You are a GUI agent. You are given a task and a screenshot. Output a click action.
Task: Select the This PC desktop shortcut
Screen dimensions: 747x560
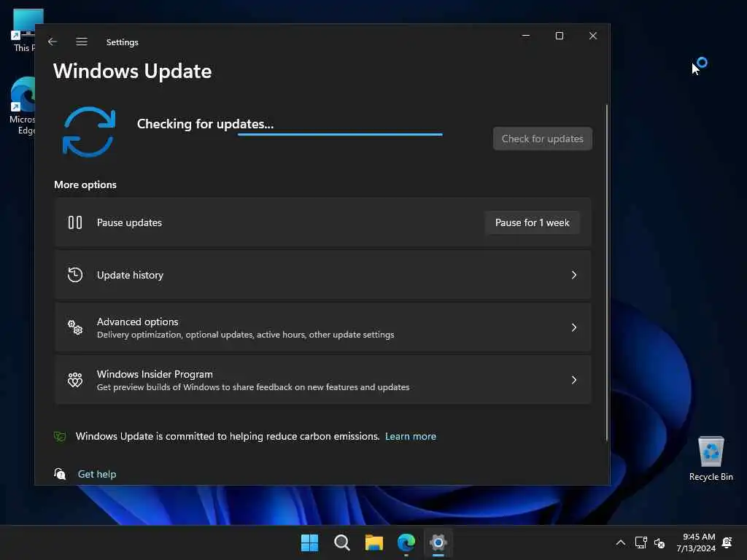pyautogui.click(x=24, y=31)
